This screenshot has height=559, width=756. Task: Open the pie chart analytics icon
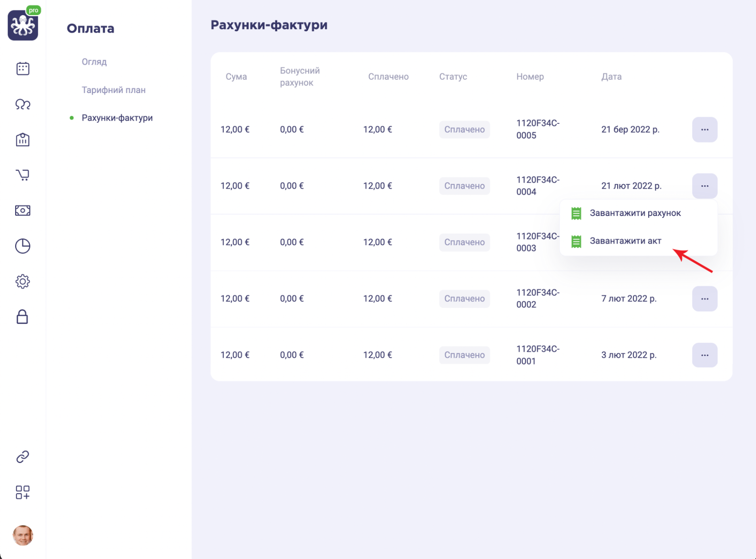(23, 246)
